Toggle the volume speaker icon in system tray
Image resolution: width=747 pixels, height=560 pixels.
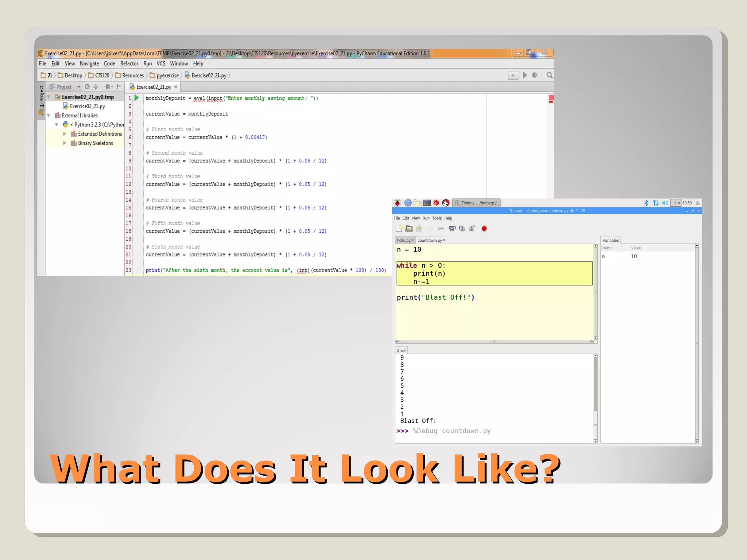pos(665,203)
